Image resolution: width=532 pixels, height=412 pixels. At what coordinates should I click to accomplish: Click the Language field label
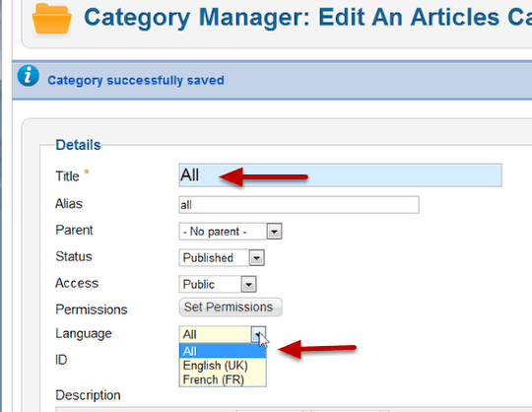click(x=84, y=333)
